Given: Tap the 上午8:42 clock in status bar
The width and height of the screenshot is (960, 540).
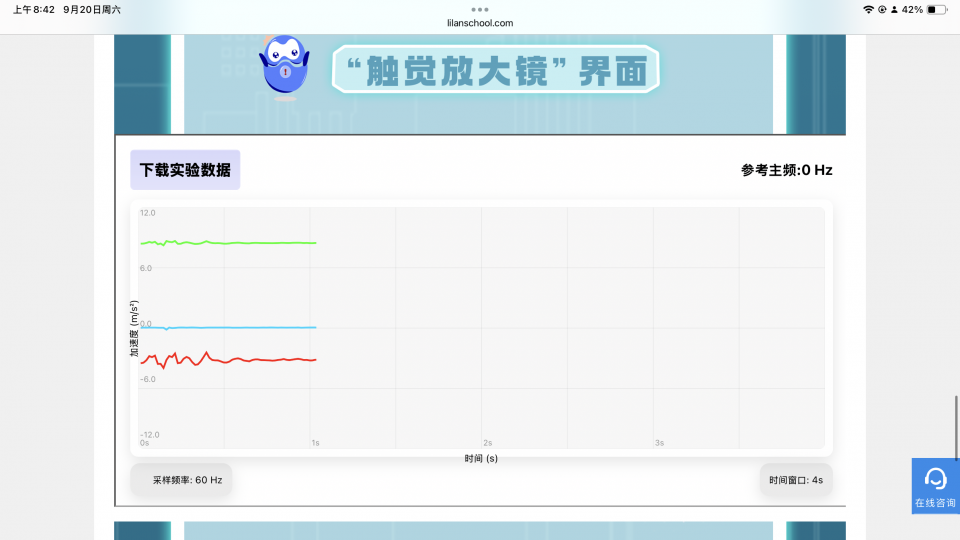Looking at the screenshot, I should point(34,9).
